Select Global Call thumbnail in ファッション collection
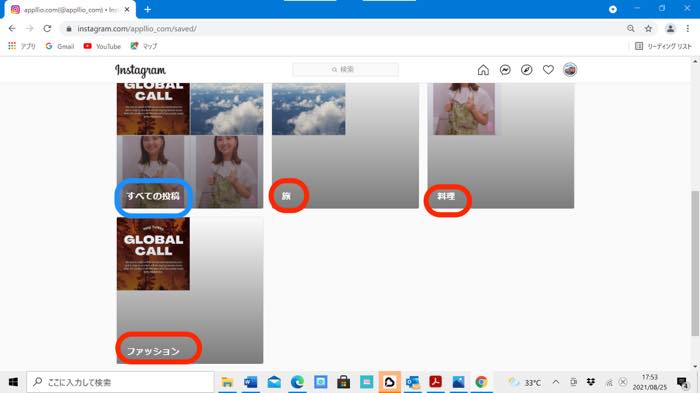700x393 pixels. (x=153, y=254)
